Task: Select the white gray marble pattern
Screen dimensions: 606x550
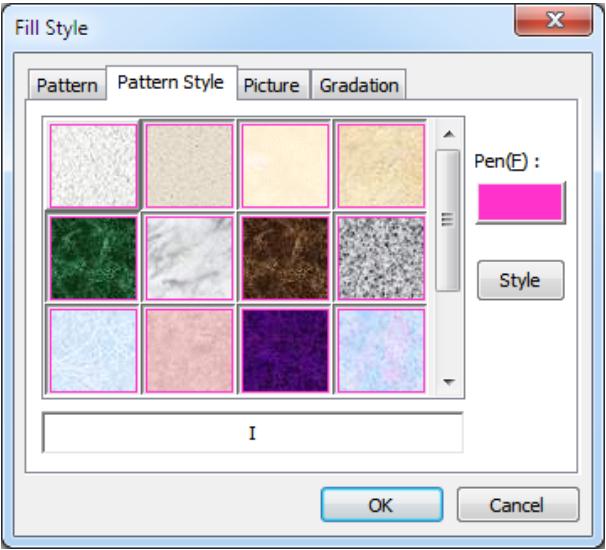Action: [x=189, y=257]
